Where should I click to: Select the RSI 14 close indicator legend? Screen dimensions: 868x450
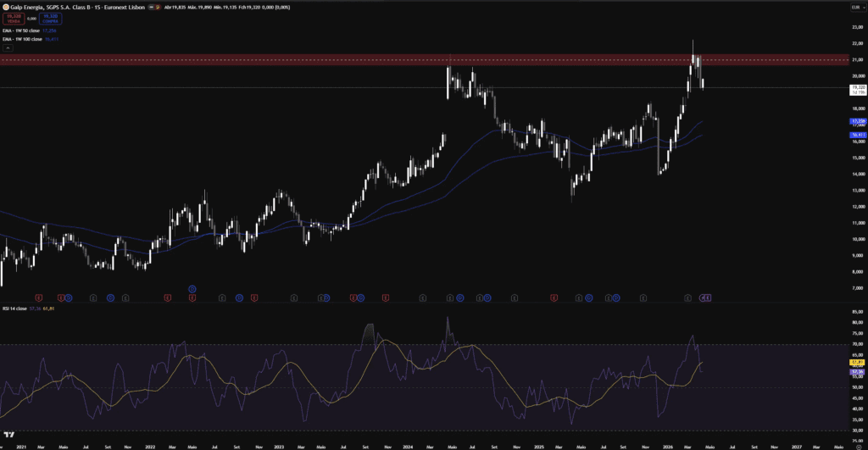pos(19,310)
